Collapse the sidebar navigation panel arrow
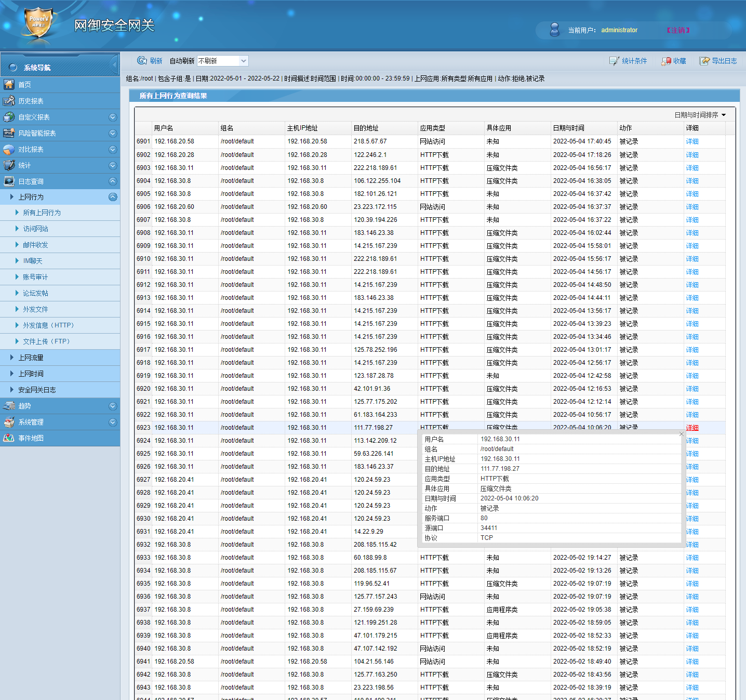This screenshot has height=700, width=746. click(x=114, y=65)
